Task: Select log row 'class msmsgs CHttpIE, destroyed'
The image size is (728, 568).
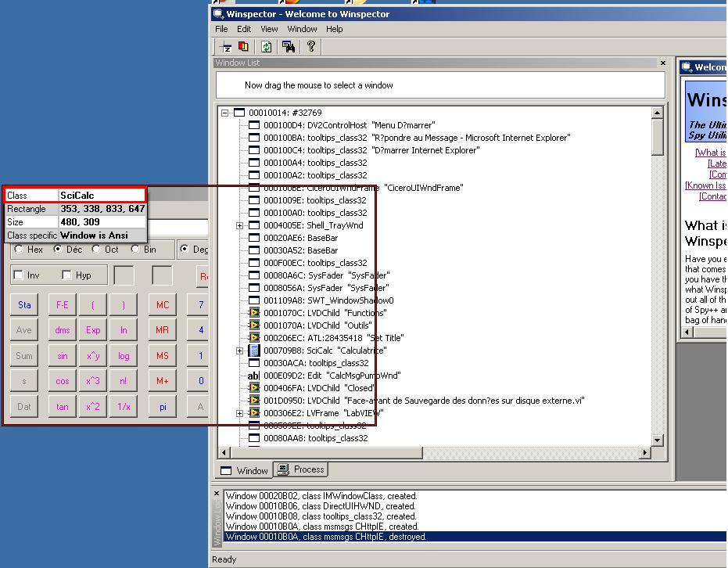Action: [x=475, y=537]
